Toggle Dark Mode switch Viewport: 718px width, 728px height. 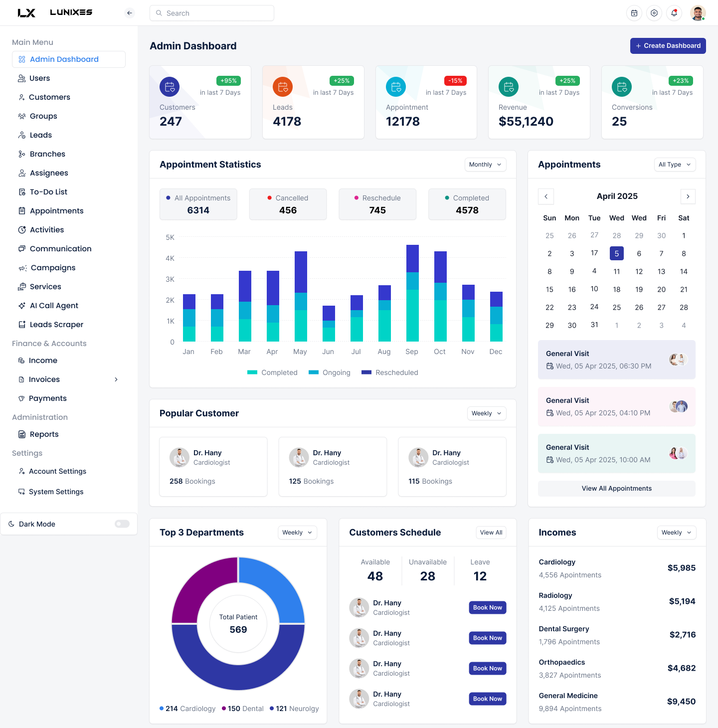(122, 524)
